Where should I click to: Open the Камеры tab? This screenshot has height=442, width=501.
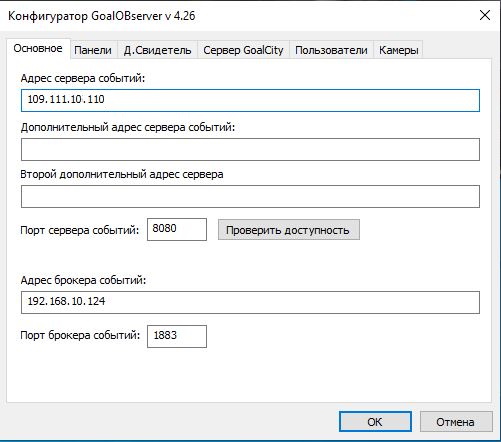(x=399, y=50)
